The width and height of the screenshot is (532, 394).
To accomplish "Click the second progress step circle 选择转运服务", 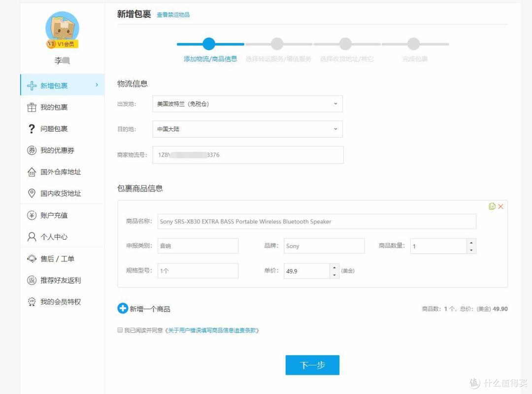I will [x=277, y=44].
